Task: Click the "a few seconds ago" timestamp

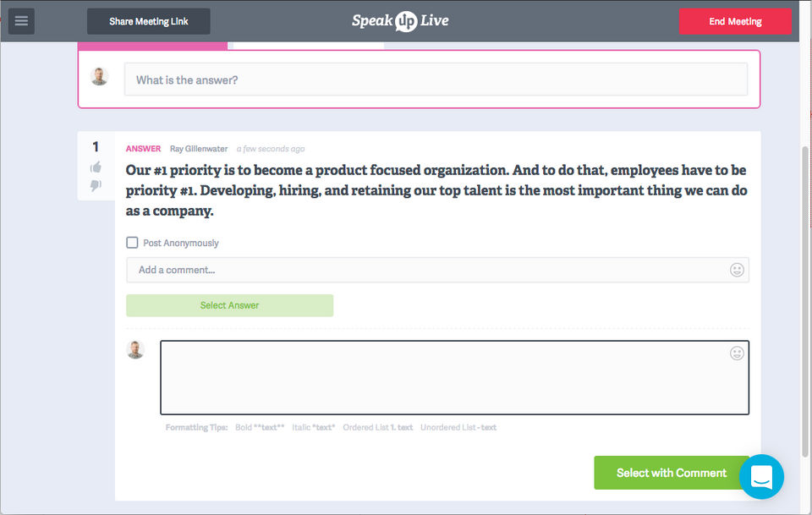Action: pyautogui.click(x=271, y=149)
